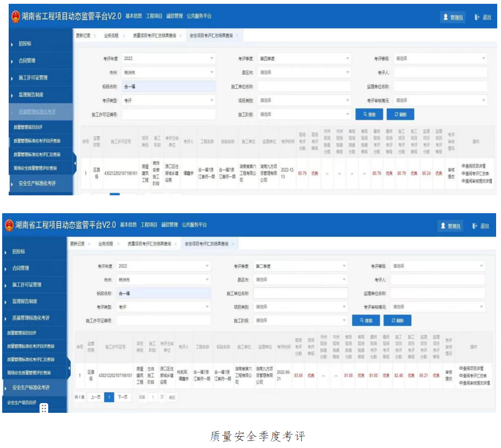Open 考评等级 dropdown in upper screenshot
This screenshot has height=448, width=501.
pos(440,58)
